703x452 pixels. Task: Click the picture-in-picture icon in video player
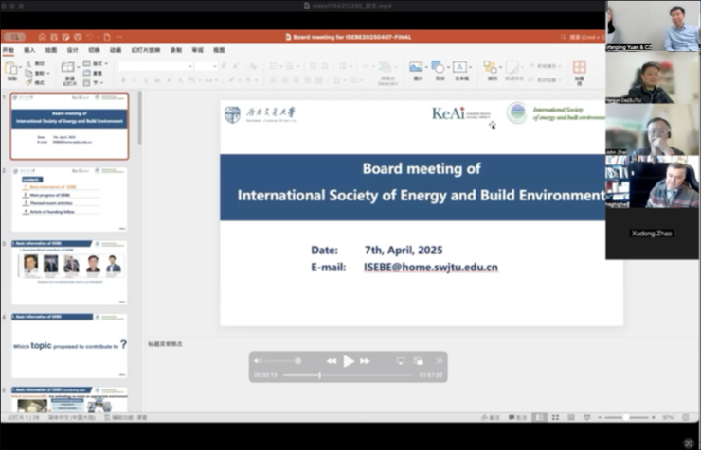pyautogui.click(x=418, y=361)
